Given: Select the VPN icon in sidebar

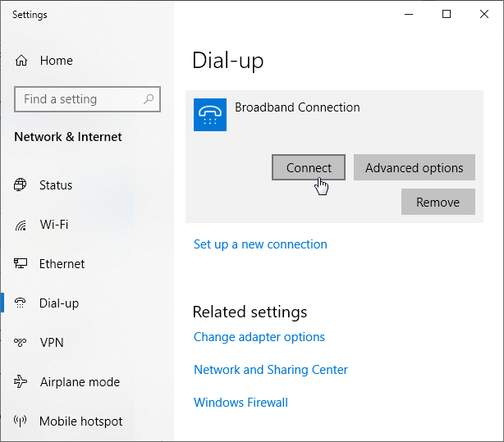Looking at the screenshot, I should [21, 343].
